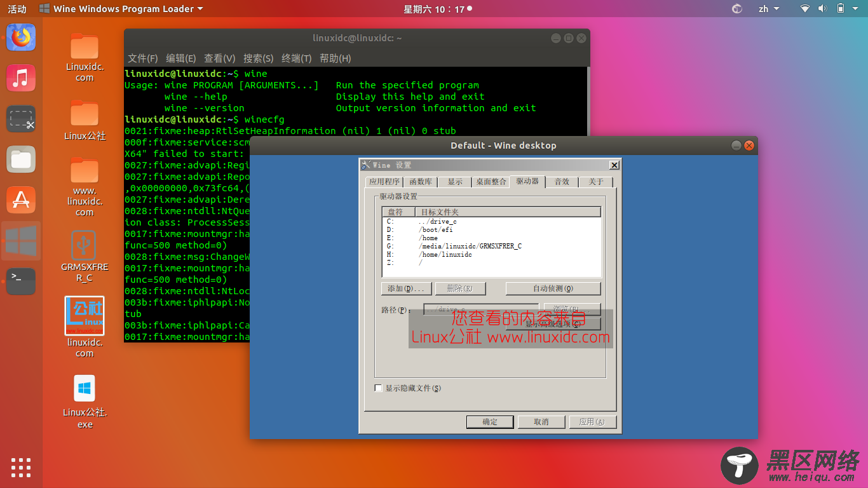Open Ubuntu Software from the dock
868x488 pixels.
click(x=21, y=200)
